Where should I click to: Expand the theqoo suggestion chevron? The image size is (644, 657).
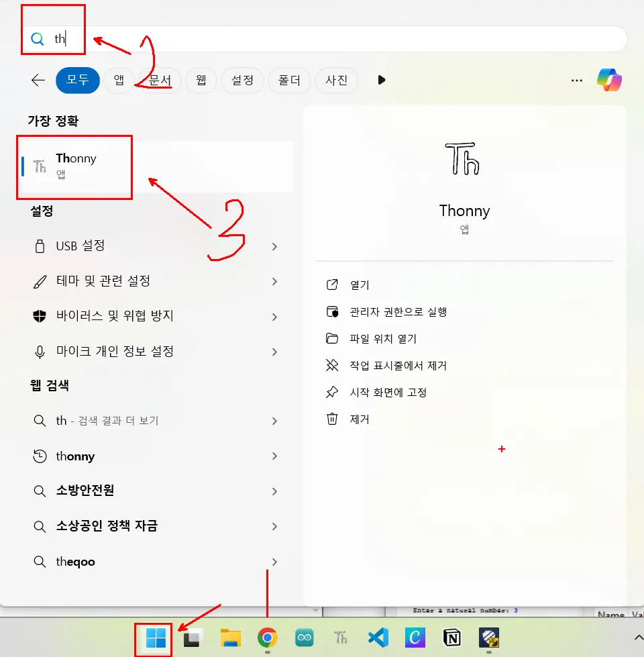click(x=274, y=562)
